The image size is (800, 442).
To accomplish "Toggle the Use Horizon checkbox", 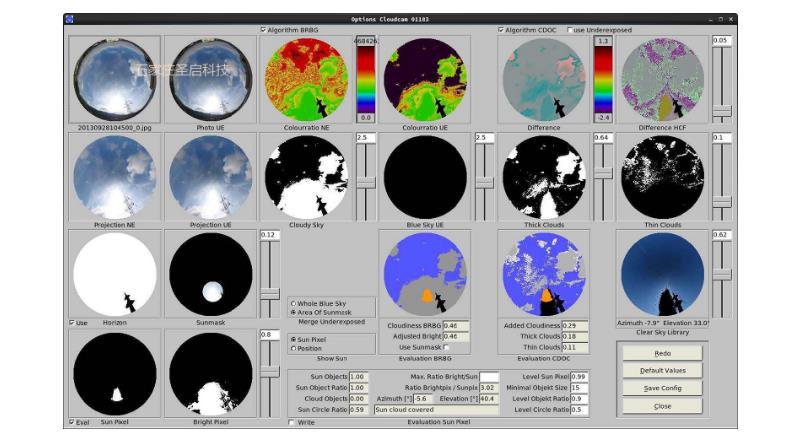I will (x=71, y=323).
